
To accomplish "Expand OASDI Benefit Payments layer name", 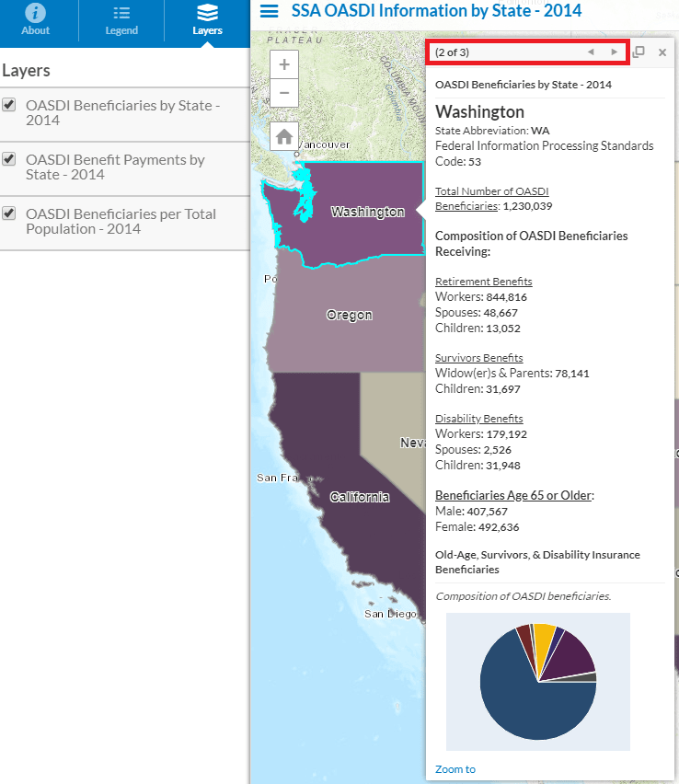I will point(115,167).
